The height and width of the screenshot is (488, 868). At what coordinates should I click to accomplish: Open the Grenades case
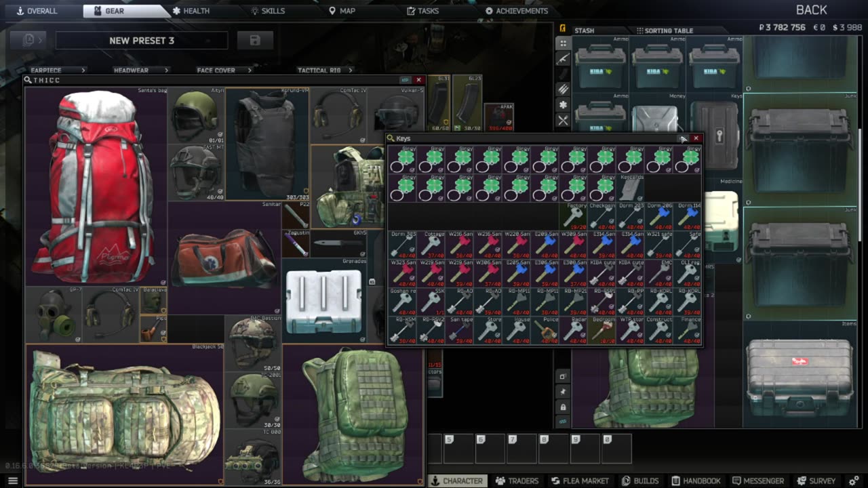pos(324,300)
